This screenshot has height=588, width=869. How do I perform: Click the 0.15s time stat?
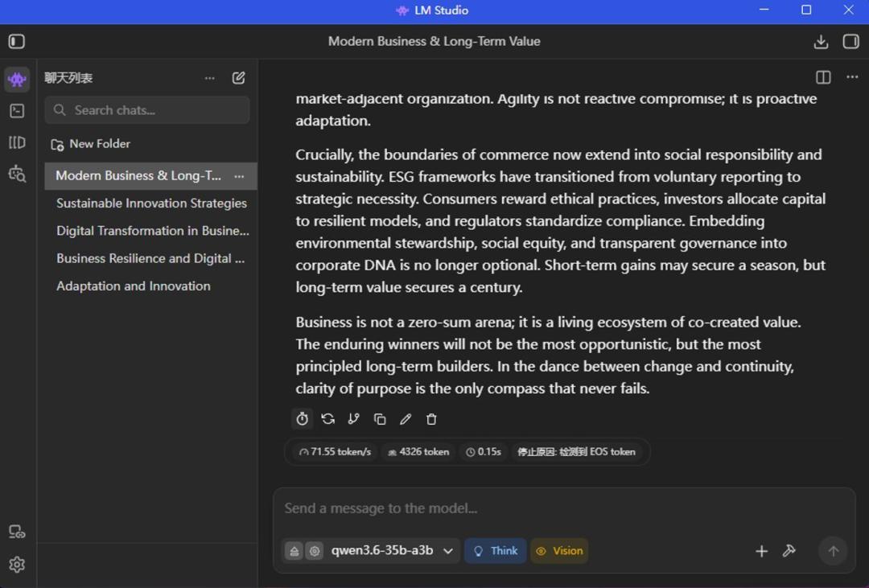point(484,452)
